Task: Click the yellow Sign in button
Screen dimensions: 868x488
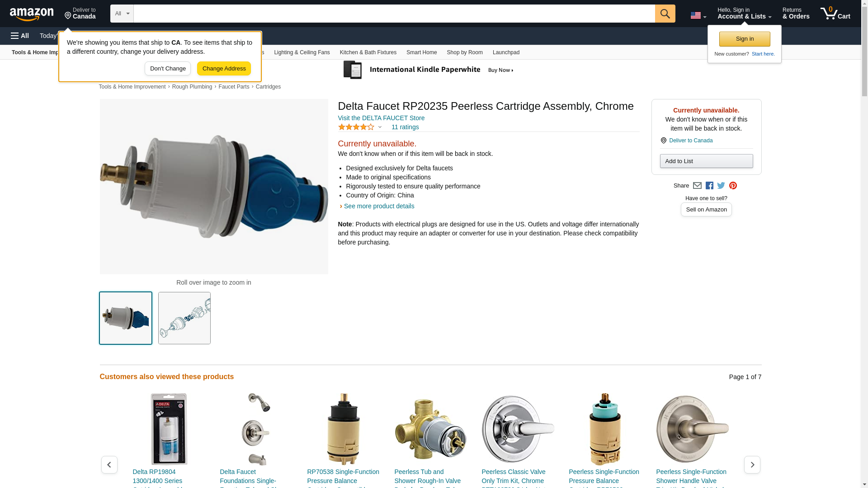Action: tap(745, 39)
